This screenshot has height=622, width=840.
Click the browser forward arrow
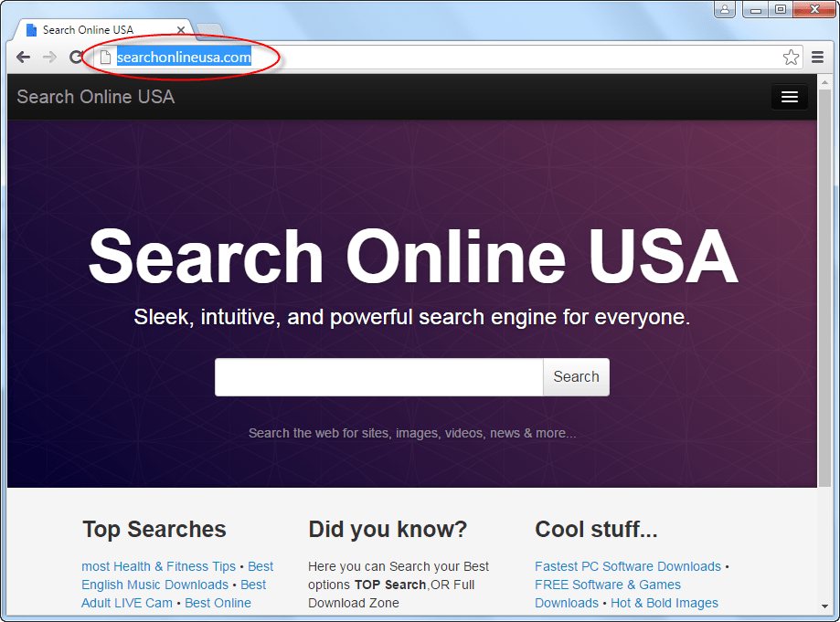(x=50, y=57)
